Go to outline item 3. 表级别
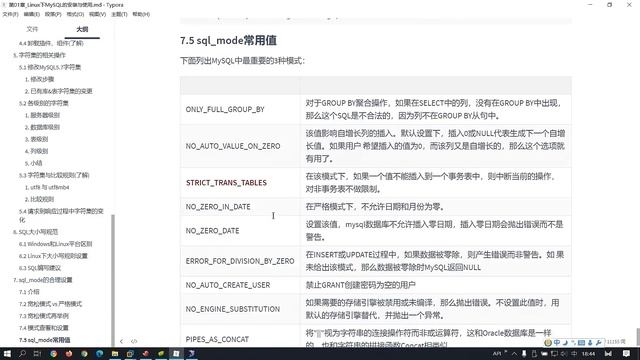This screenshot has width=640, height=360. [x=36, y=139]
